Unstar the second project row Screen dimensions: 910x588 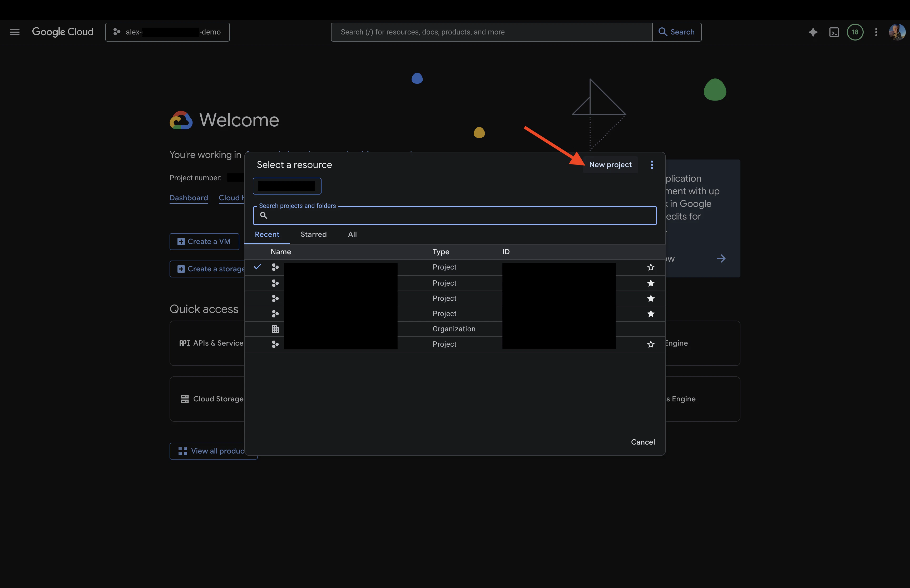pyautogui.click(x=651, y=283)
